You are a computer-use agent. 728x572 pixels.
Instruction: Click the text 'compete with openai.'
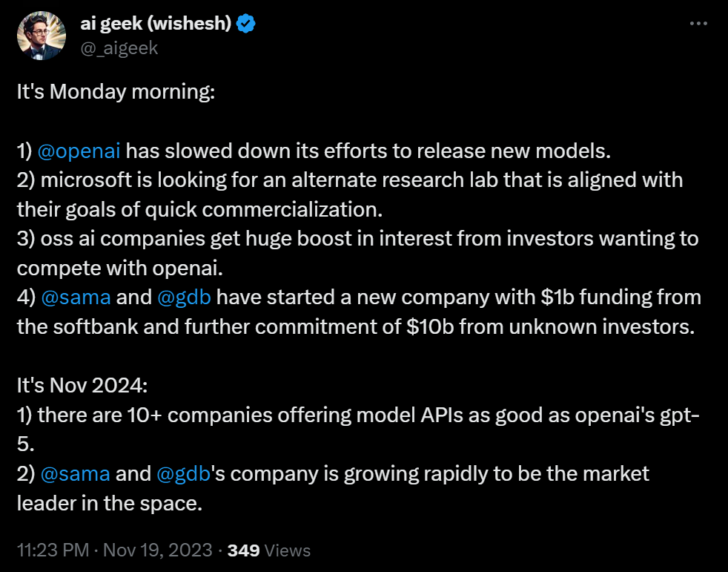120,269
